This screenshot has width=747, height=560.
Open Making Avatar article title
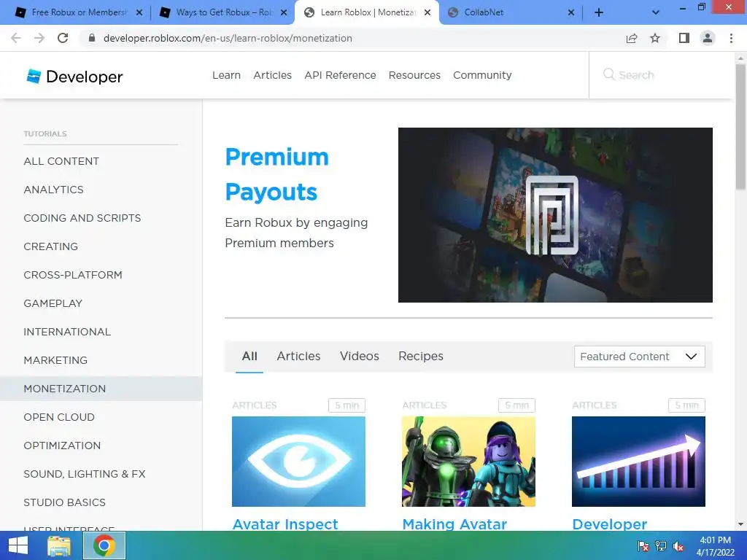[x=454, y=524]
